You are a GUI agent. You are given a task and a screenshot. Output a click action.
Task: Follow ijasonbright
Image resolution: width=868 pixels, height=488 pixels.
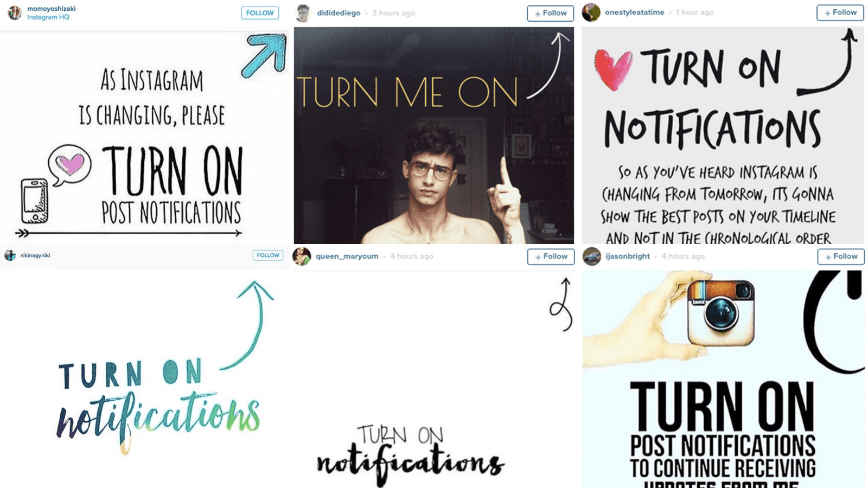click(841, 256)
